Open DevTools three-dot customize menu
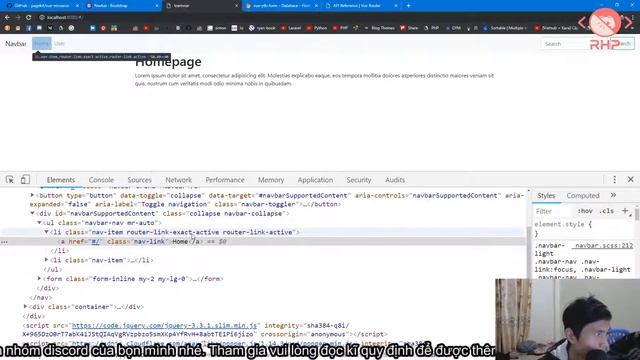 point(614,180)
